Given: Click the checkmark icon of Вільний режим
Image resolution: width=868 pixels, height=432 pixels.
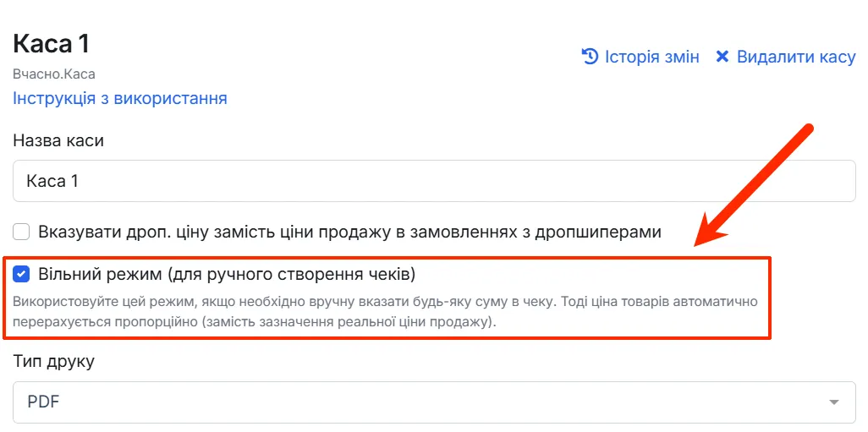Looking at the screenshot, I should point(21,274).
